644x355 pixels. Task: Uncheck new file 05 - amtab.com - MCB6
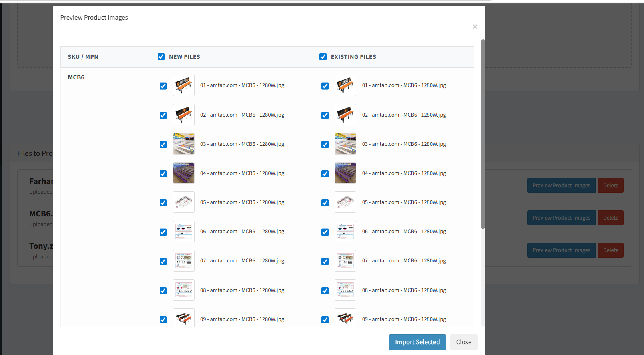click(163, 203)
